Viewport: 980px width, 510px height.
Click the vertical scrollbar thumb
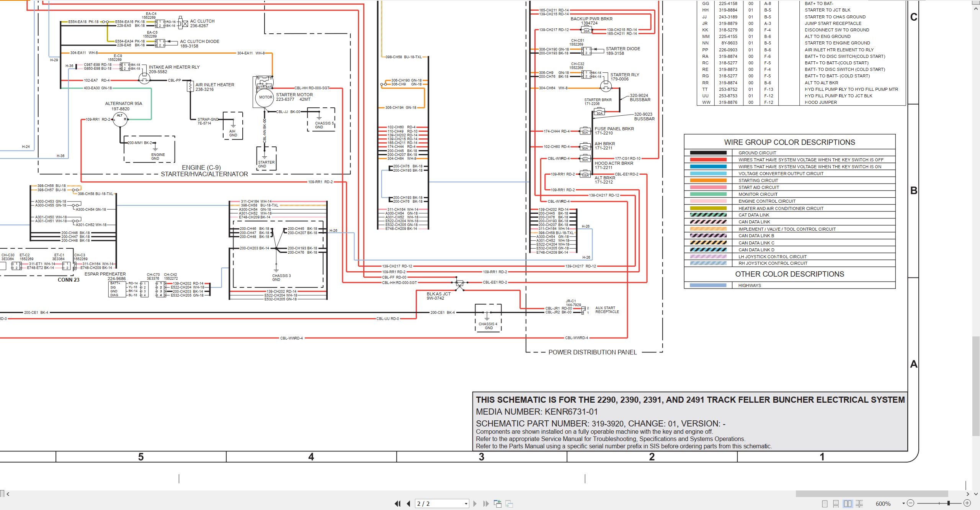tap(976, 386)
